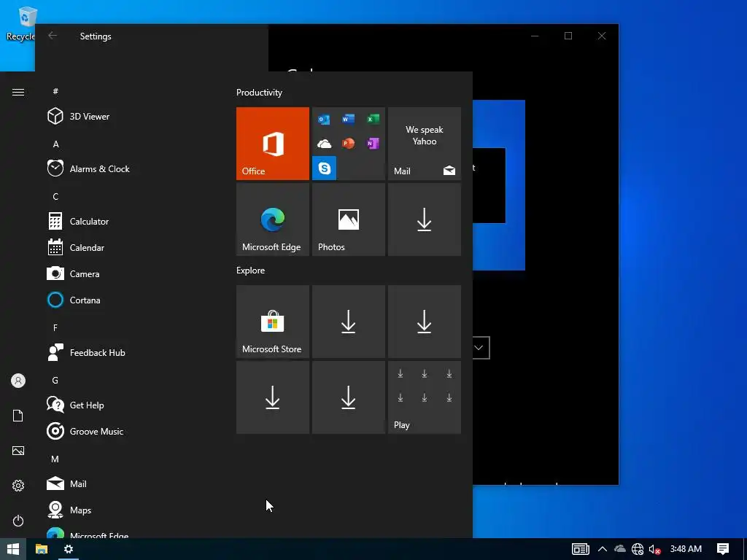747x560 pixels.
Task: Click the Power button in Start
Action: [18, 521]
